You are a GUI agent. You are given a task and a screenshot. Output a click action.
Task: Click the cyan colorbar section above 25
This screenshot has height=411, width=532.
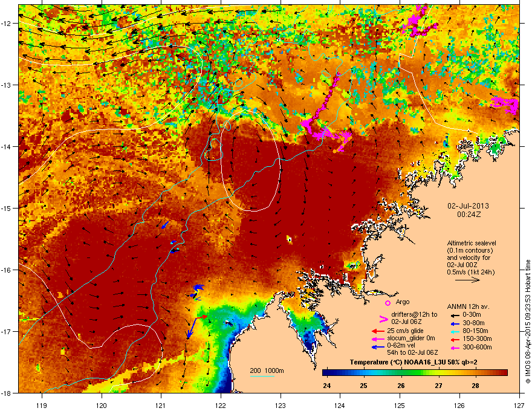364,373
